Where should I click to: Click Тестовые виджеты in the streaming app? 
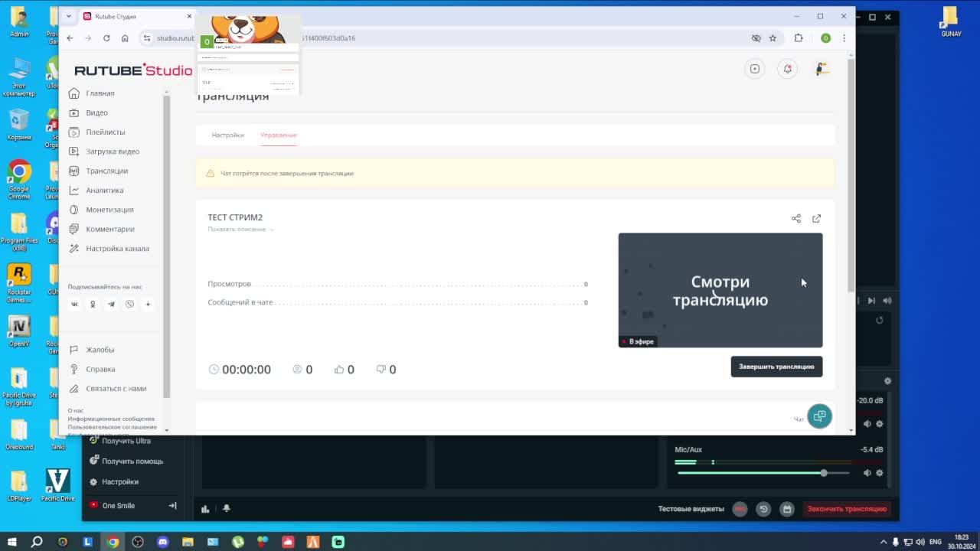[x=691, y=509]
